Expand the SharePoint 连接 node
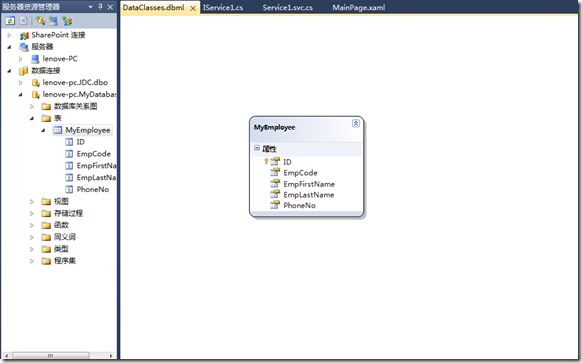This screenshot has width=582, height=363. [9, 35]
